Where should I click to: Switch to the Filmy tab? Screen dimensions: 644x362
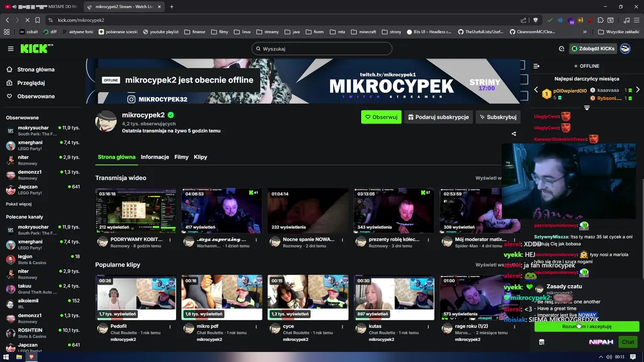coord(181,157)
